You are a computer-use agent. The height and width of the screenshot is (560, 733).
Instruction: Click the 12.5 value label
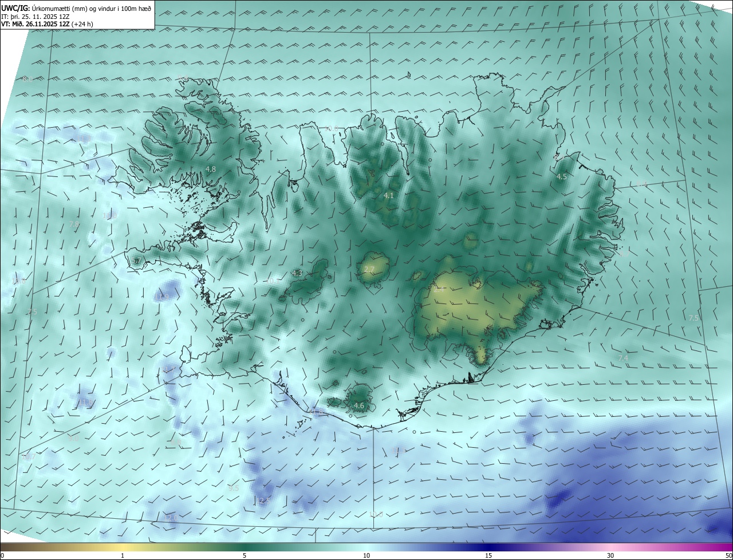click(263, 500)
